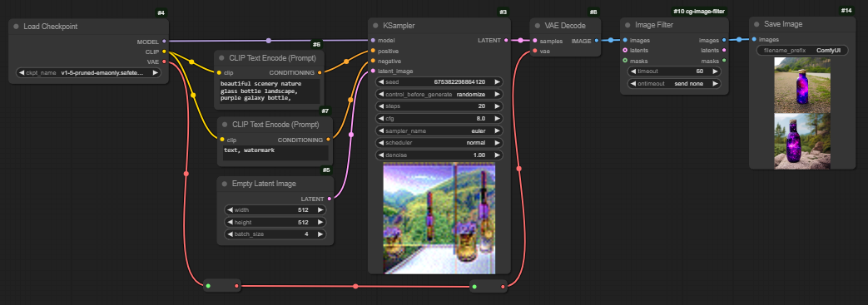Click the VAE output port on Load Checkpoint
Screen dimensions: 868x305
tap(165, 61)
